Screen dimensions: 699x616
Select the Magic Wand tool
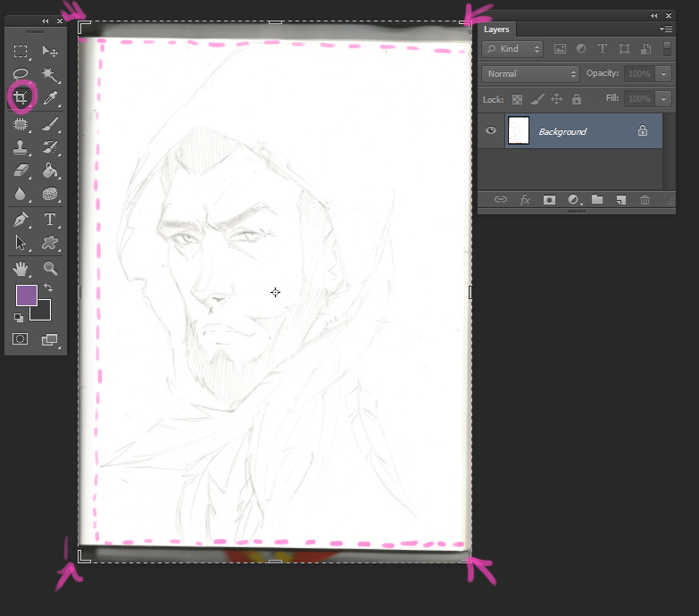50,75
